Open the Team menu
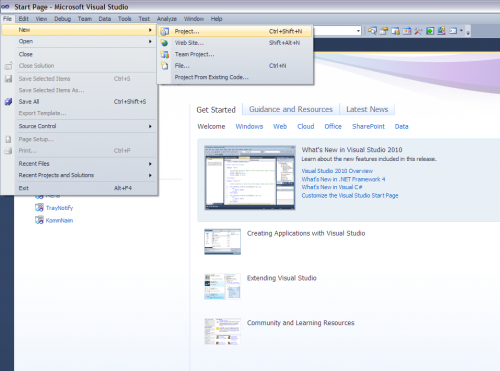 (85, 19)
